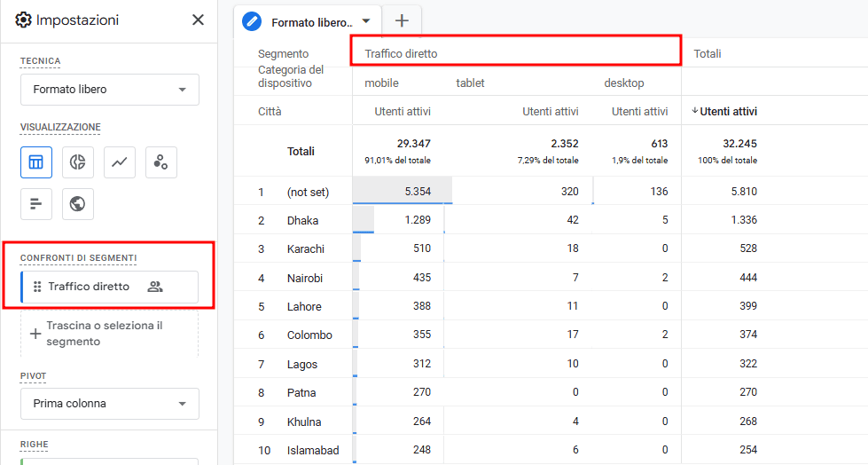Click the desktop device category header
The image size is (868, 465).
[624, 83]
